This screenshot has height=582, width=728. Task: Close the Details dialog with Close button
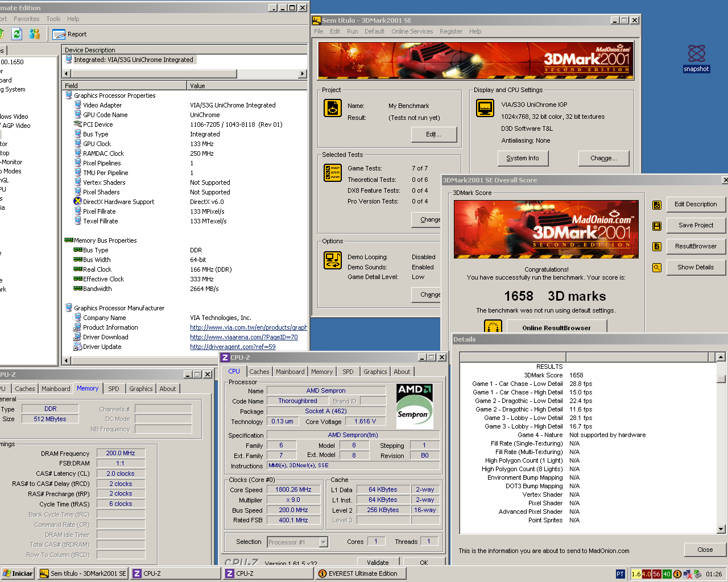[x=705, y=550]
